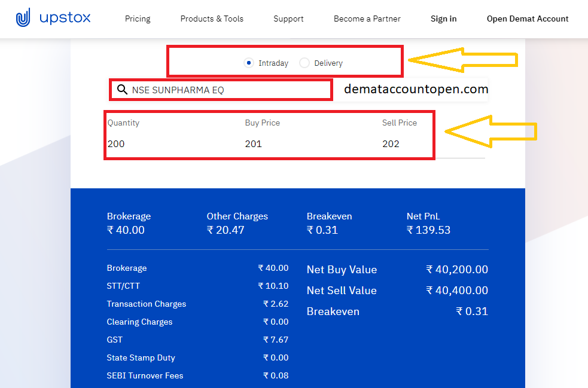Click the Buy Price field showing 201
The width and height of the screenshot is (588, 388).
(x=254, y=144)
